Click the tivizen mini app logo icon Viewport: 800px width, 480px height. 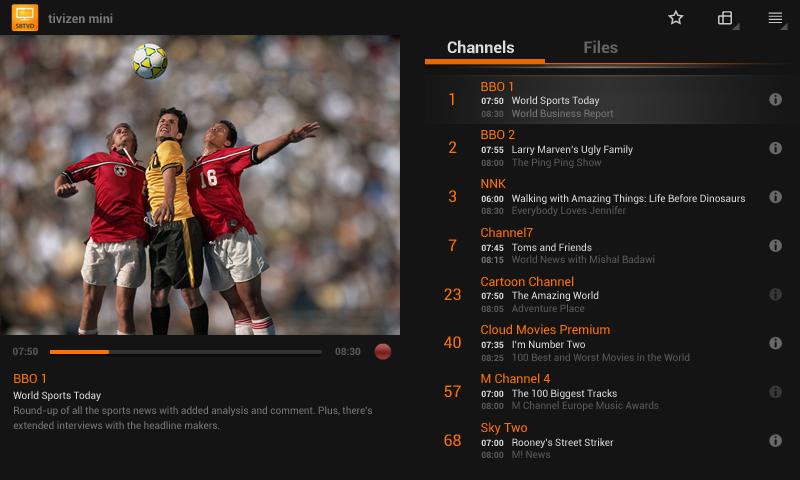tap(25, 17)
